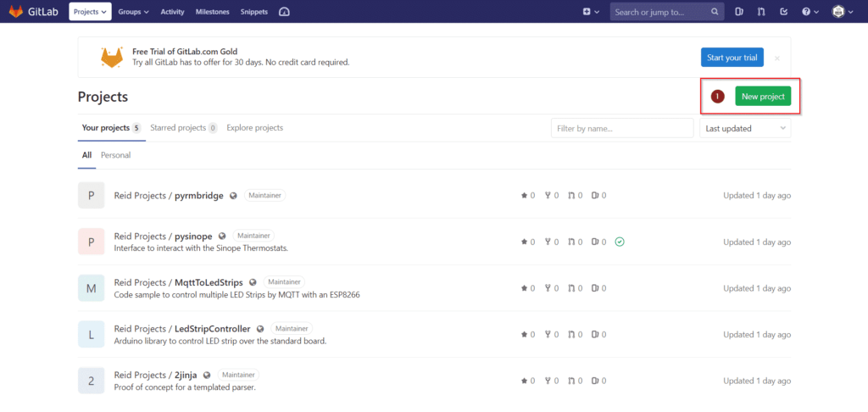The height and width of the screenshot is (412, 868).
Task: Dismiss the free trial banner
Action: pos(777,58)
